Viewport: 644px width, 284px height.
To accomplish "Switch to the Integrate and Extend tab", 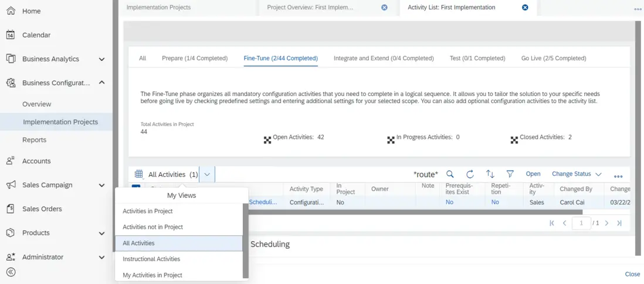I will pos(384,59).
